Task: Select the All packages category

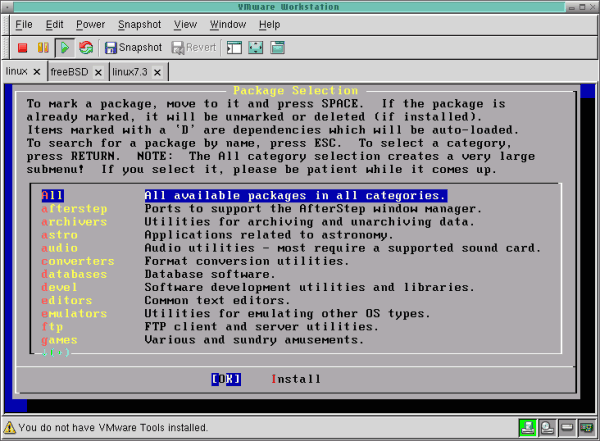Action: (x=52, y=196)
